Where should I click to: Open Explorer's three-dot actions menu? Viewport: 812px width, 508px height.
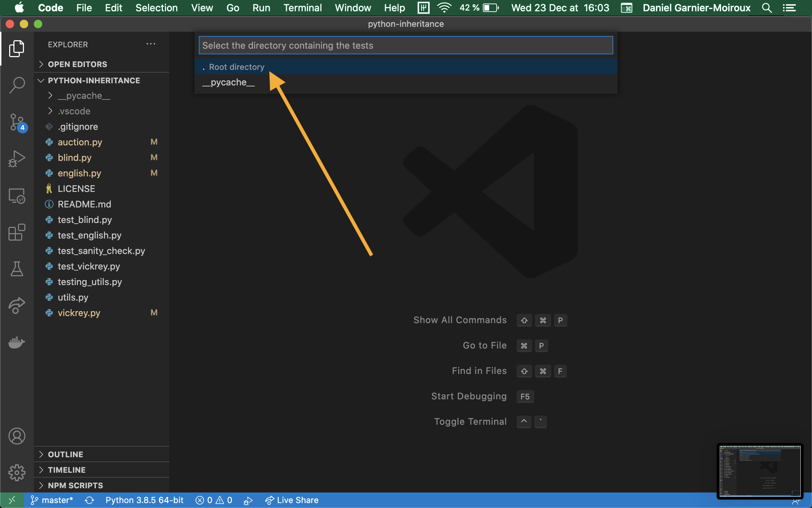click(151, 44)
